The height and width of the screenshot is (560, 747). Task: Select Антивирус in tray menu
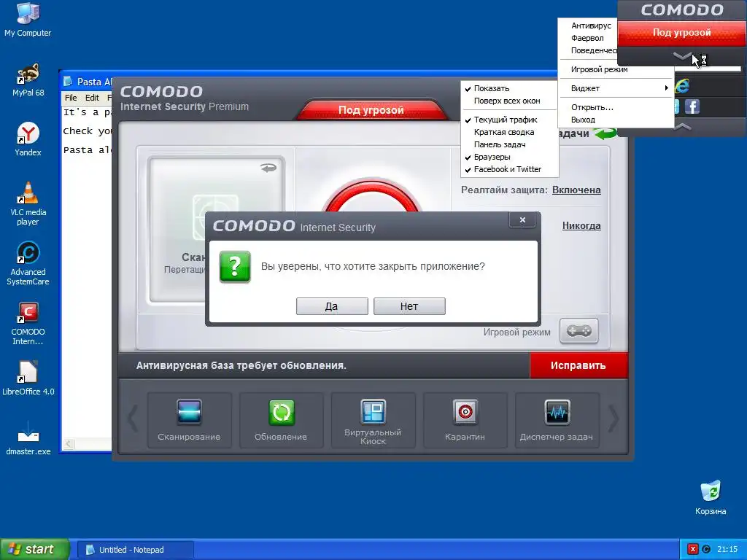point(591,26)
